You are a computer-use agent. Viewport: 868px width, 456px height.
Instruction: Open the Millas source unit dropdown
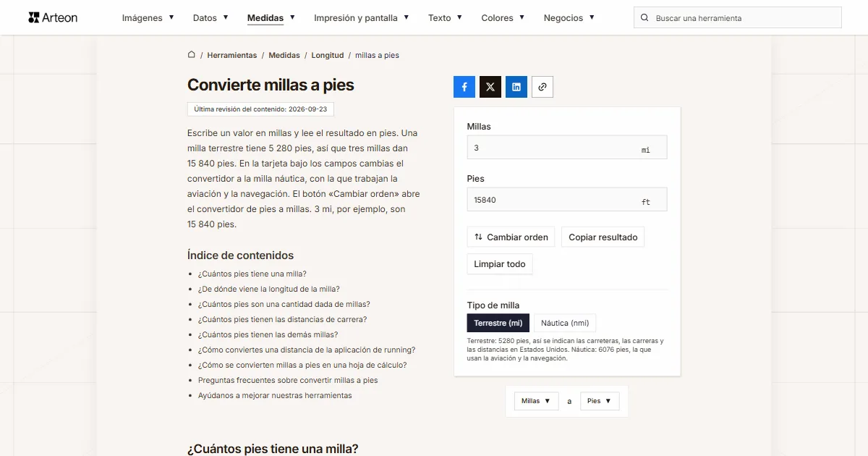[537, 401]
